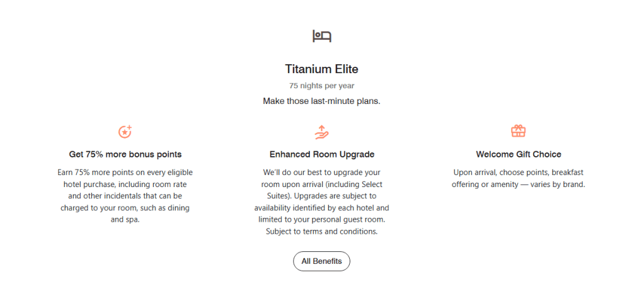This screenshot has width=644, height=291.
Task: Click 'Upon arrival, choose points' text line
Action: [x=518, y=172]
